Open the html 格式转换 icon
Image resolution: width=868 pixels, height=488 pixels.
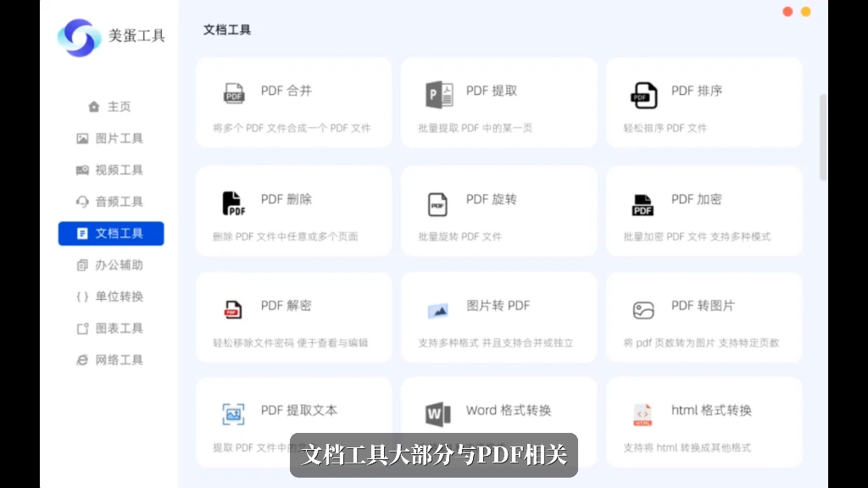click(x=643, y=413)
